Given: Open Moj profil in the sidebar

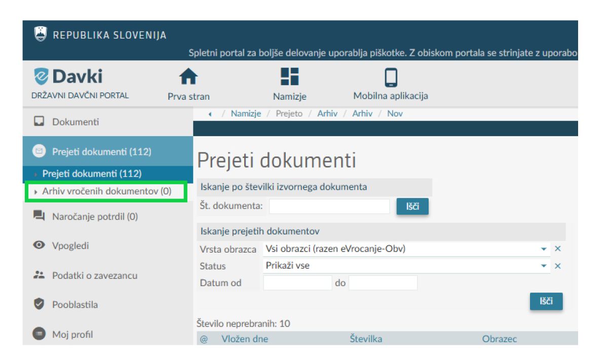Looking at the screenshot, I should tap(72, 334).
